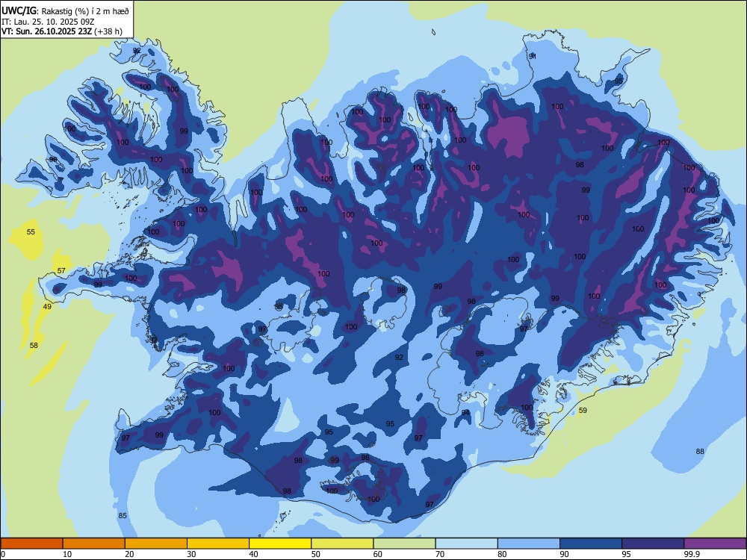Pick the light green 60–70 legend swatch
747x560 pixels.
click(x=404, y=544)
